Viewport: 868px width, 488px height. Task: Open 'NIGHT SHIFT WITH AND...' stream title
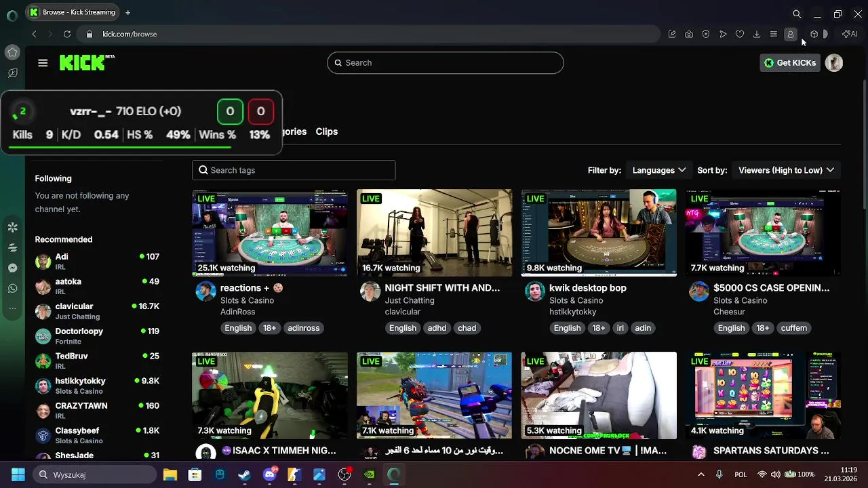point(442,288)
